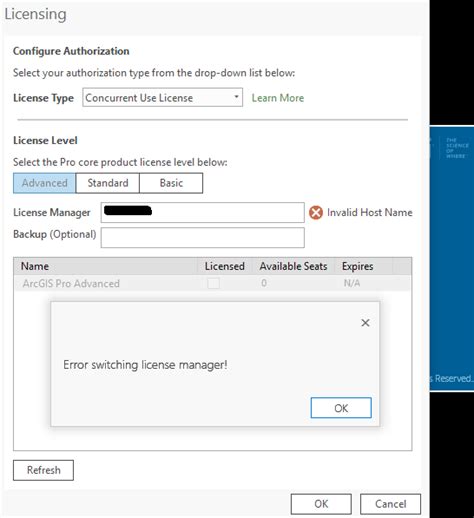
Task: Click the red Invalid Host Name error icon
Action: (x=316, y=213)
